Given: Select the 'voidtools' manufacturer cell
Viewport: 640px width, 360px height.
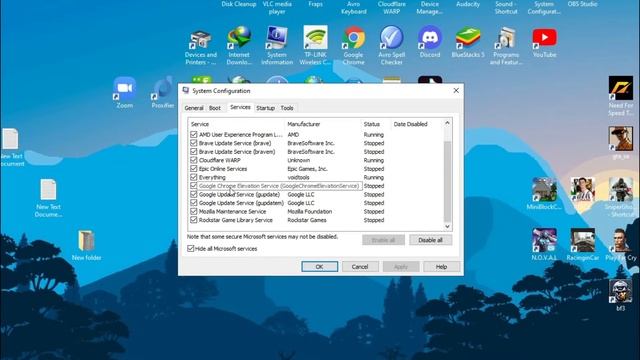Looking at the screenshot, I should click(x=298, y=177).
